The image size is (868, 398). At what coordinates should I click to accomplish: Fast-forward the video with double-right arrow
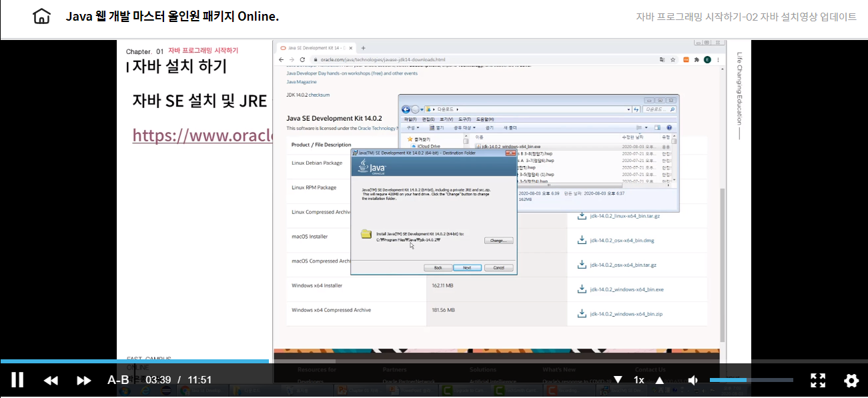pyautogui.click(x=83, y=380)
